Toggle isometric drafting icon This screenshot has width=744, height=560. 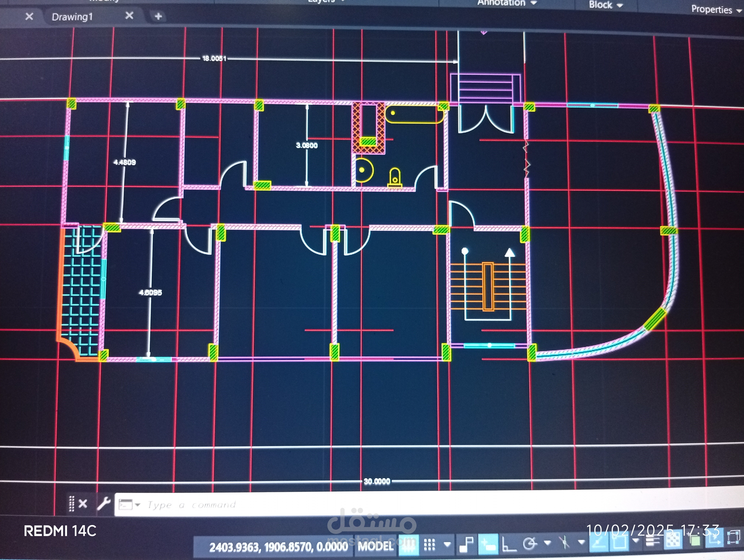(x=564, y=542)
